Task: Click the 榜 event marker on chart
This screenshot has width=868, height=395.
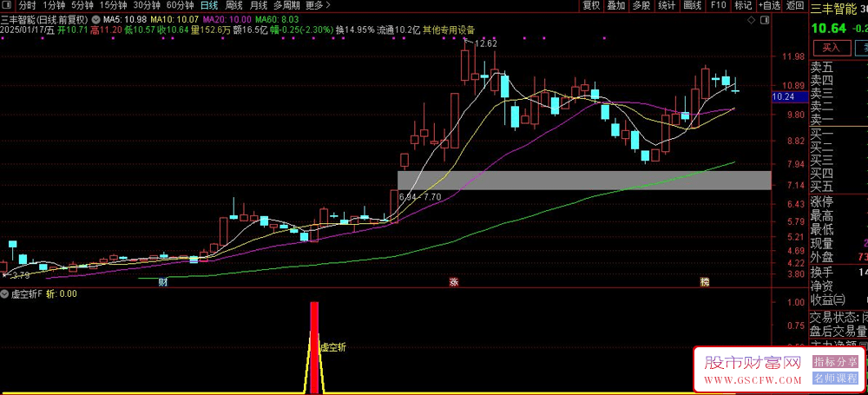Action: (x=705, y=282)
